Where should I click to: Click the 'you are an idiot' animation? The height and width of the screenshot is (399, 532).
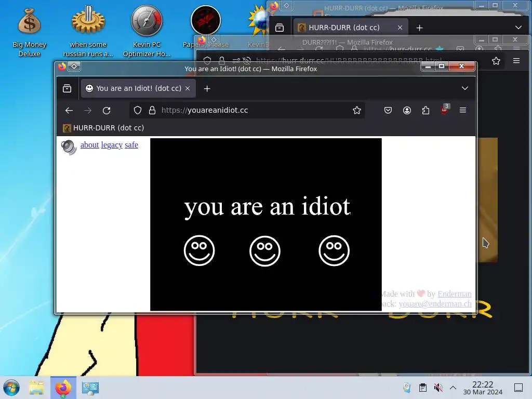click(x=266, y=224)
